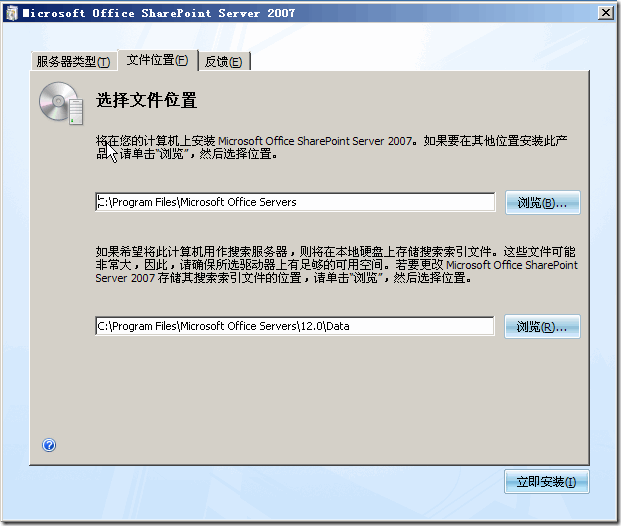Start setup with 立即安装(I) button
This screenshot has height=526, width=621.
point(547,482)
